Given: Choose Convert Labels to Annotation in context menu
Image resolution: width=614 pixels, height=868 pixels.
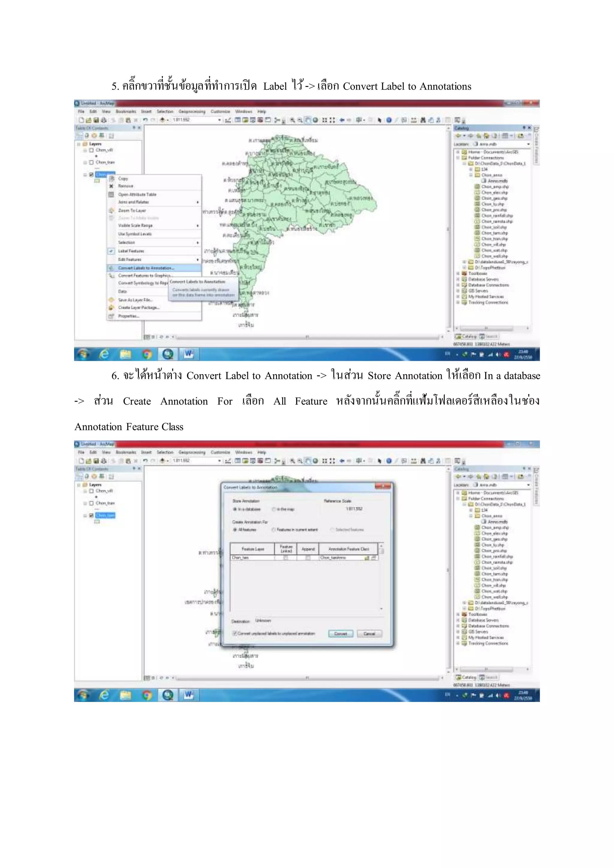Looking at the screenshot, I should [x=154, y=268].
